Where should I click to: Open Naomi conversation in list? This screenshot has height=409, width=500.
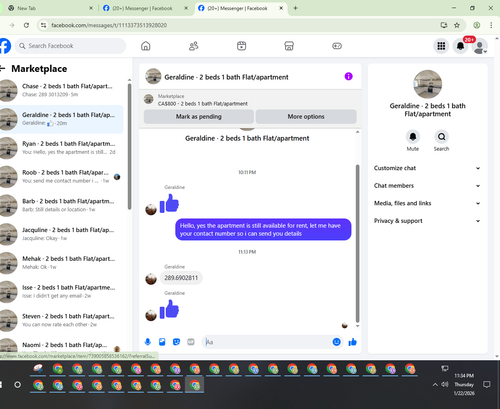click(x=62, y=345)
